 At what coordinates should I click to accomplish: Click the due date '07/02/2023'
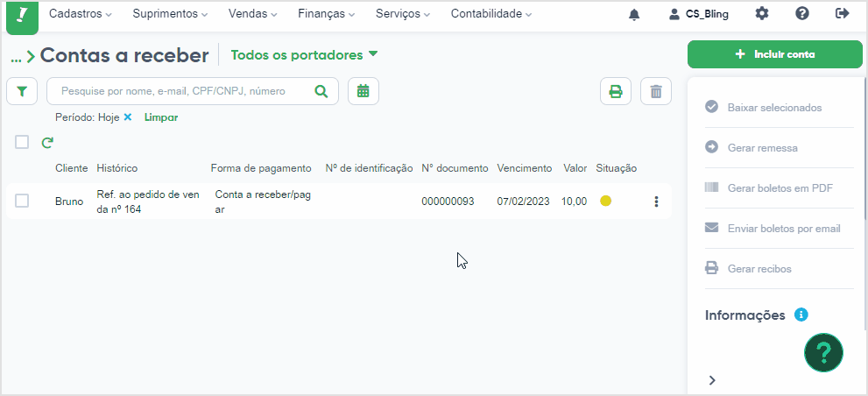[523, 202]
